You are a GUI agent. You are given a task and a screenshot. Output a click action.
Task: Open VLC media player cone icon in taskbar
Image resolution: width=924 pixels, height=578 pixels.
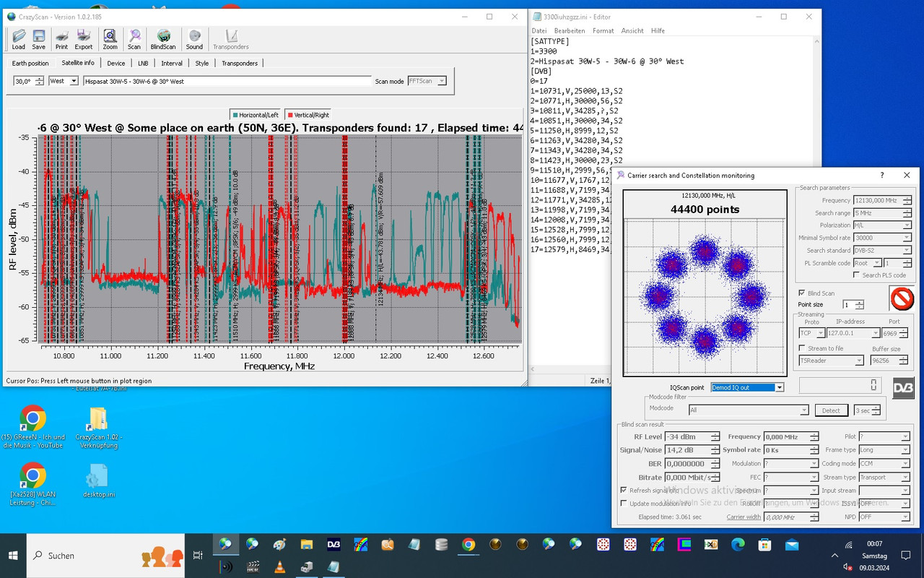tap(279, 566)
